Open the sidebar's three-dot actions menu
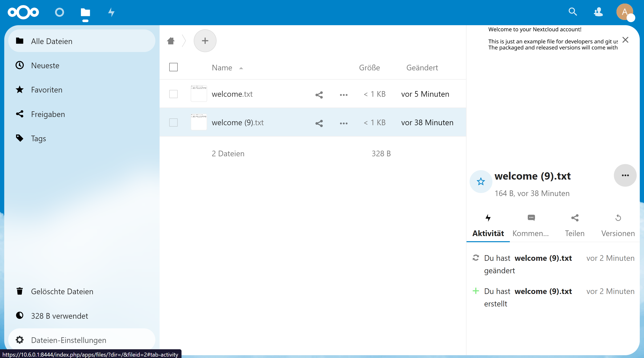The height and width of the screenshot is (358, 644). (x=625, y=175)
